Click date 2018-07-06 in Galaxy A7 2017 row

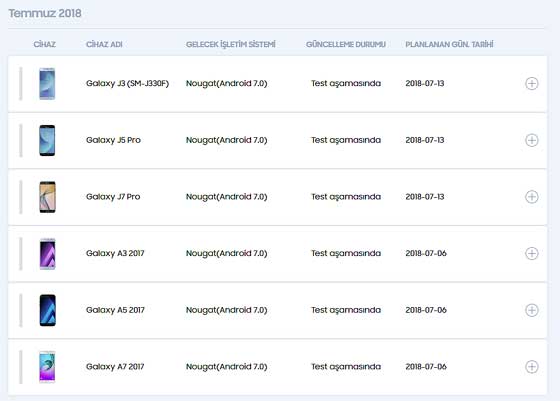(x=426, y=366)
